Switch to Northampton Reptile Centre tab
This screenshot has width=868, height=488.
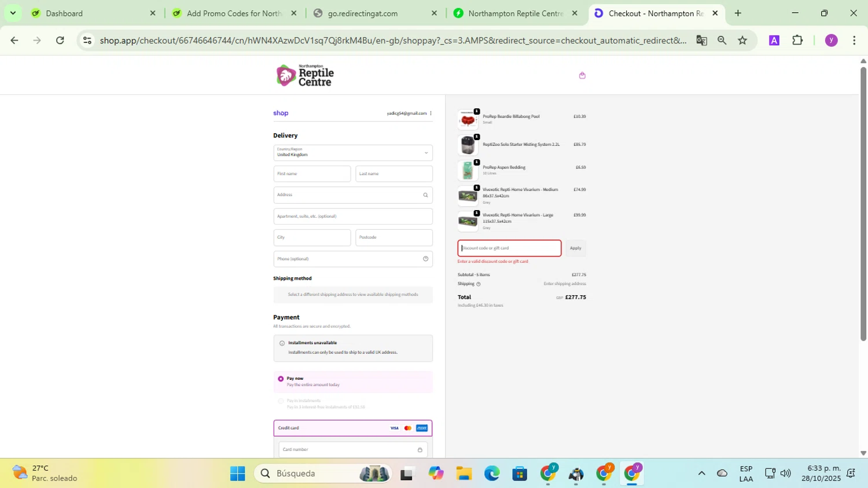tap(515, 13)
